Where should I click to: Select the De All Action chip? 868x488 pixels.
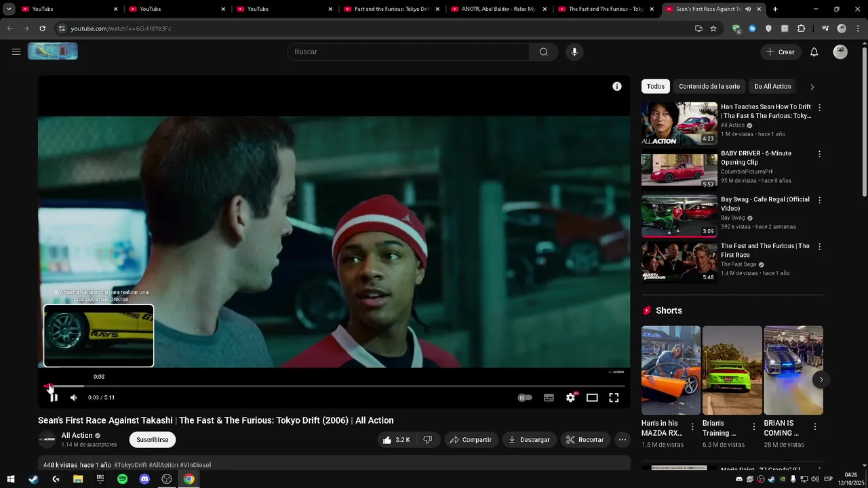(772, 86)
